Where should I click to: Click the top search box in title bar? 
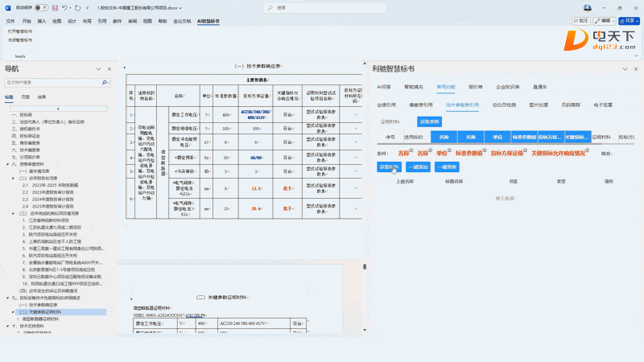[324, 8]
